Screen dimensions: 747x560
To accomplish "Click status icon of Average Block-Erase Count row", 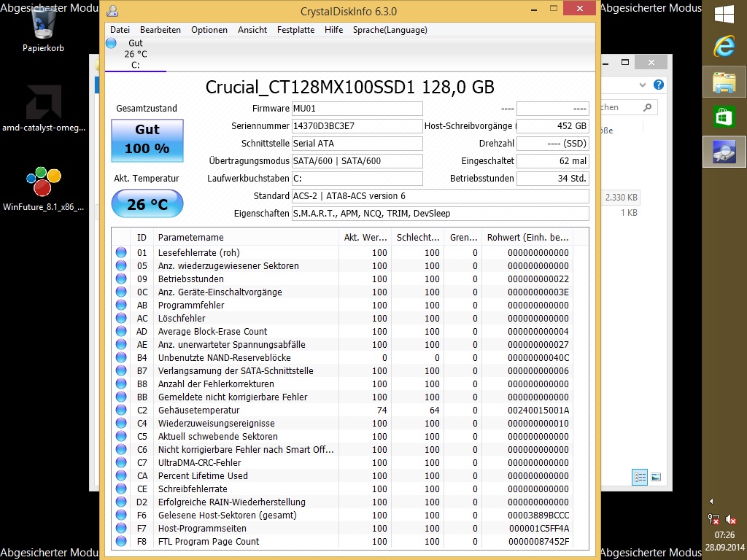I will (x=121, y=332).
